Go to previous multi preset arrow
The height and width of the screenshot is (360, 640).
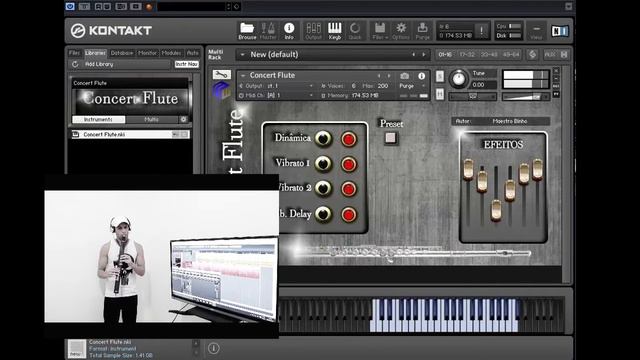(413, 54)
